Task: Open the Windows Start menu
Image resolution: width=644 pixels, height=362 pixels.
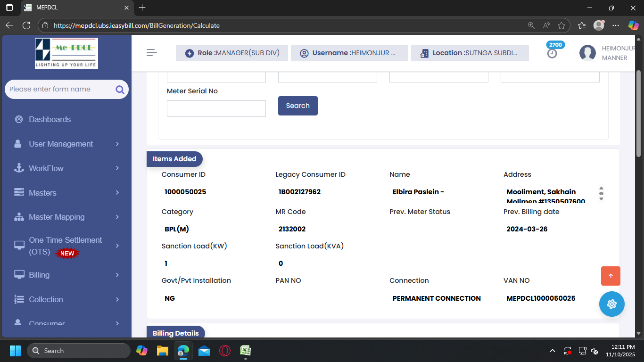Action: coord(15,351)
